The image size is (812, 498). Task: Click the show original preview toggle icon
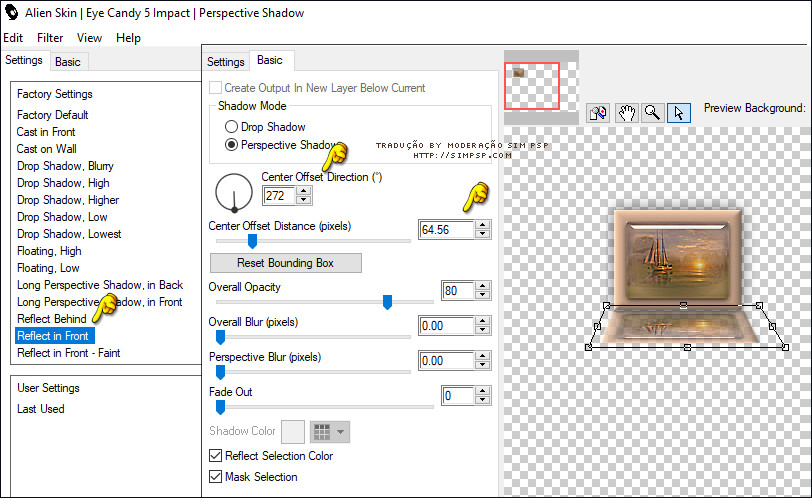tap(598, 113)
